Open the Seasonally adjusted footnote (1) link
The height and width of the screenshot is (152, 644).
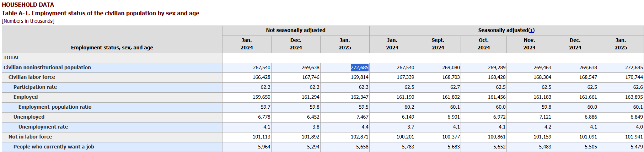[x=532, y=30]
